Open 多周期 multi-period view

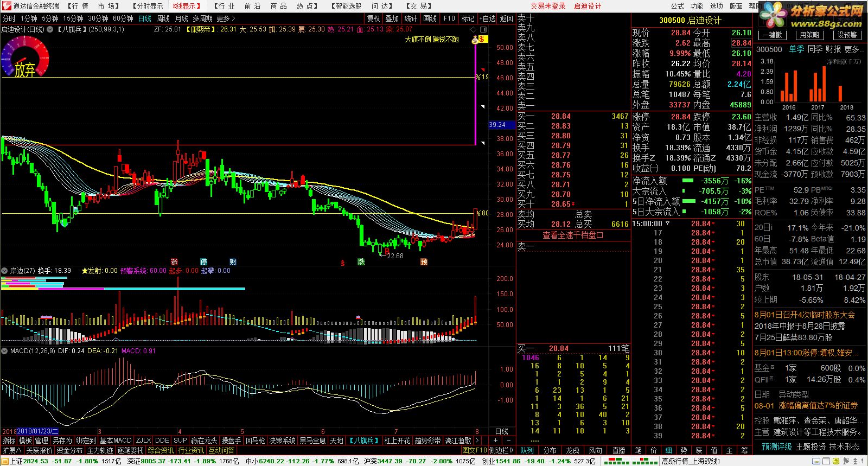[202, 18]
